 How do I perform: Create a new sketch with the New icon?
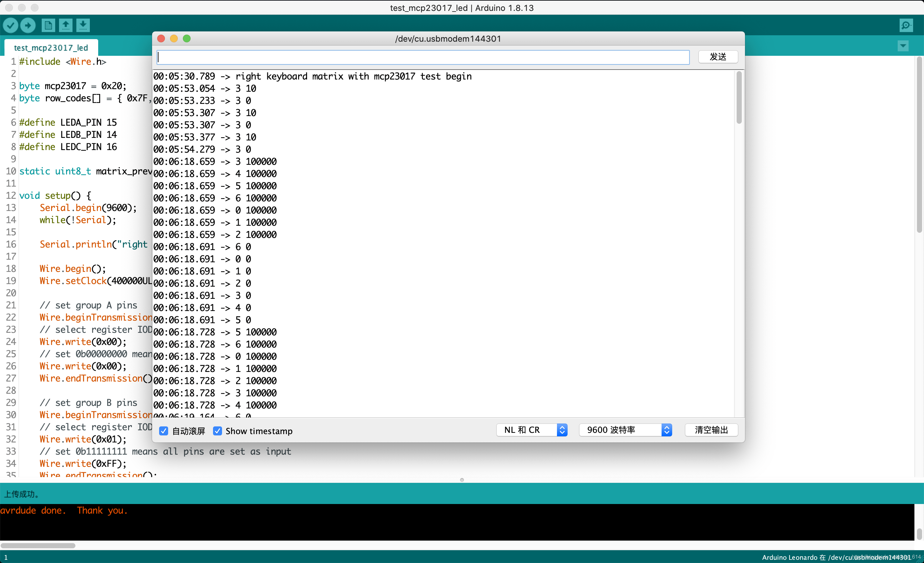point(48,25)
